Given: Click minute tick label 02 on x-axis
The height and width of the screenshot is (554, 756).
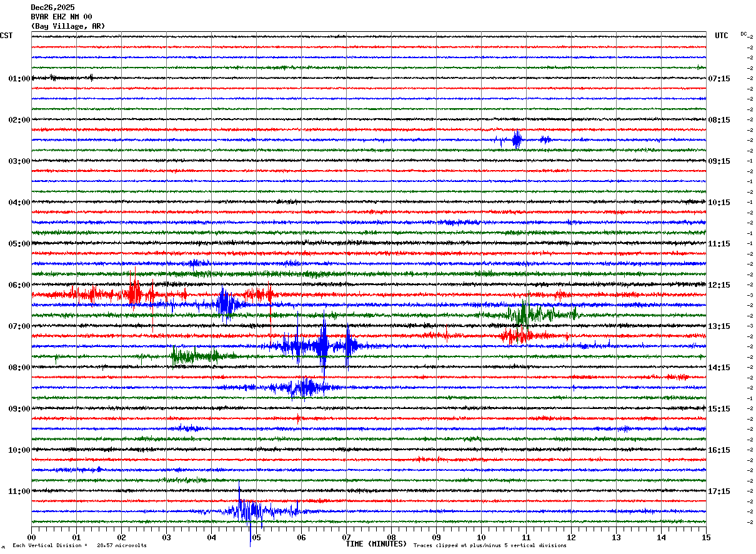Looking at the screenshot, I should [121, 538].
